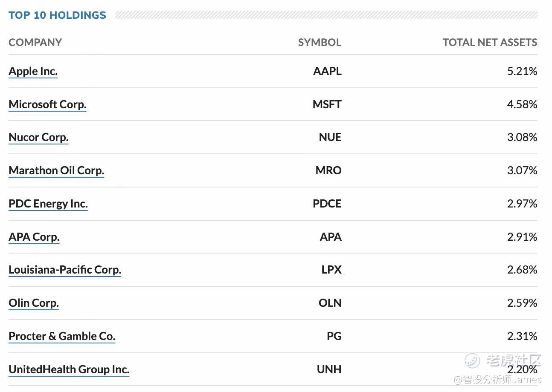Click the Microsoft Corp. link
Screen dimensions: 552x392
point(47,104)
